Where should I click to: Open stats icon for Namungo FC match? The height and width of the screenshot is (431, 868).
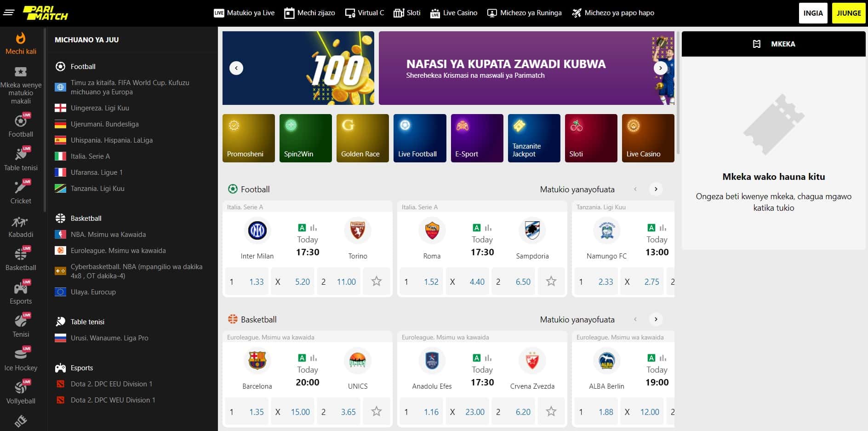pos(663,228)
